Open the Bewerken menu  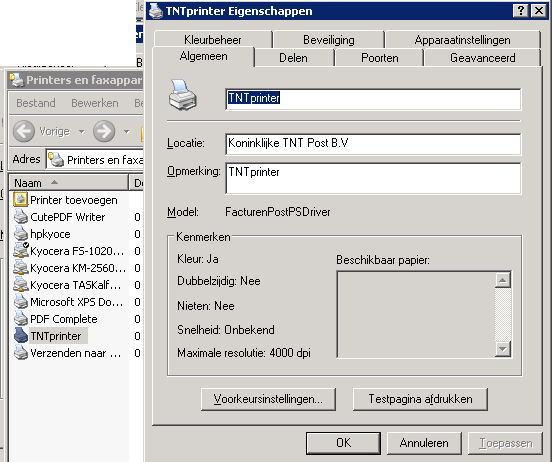95,103
